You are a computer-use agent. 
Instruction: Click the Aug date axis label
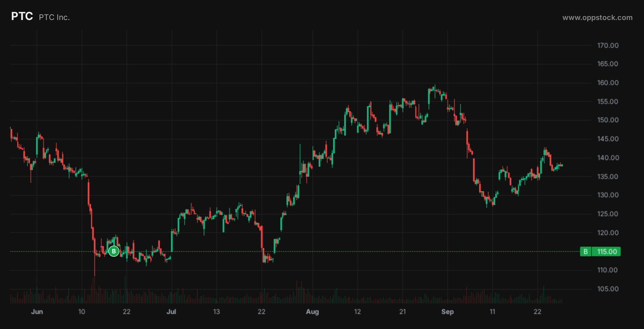(313, 312)
